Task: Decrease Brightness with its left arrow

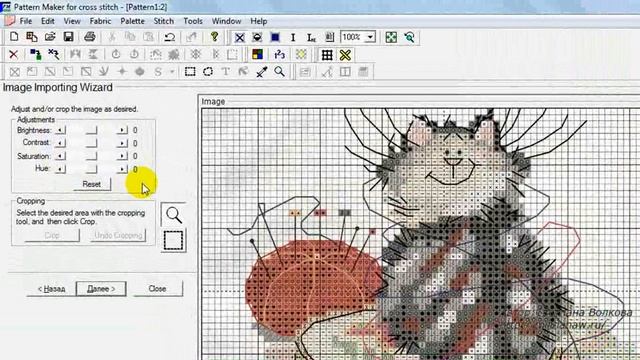Action: (60, 130)
